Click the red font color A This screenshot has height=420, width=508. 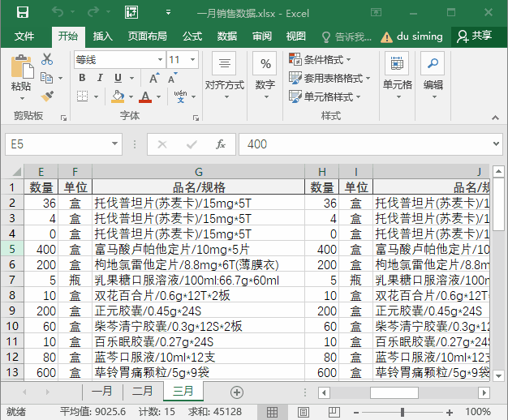tap(145, 96)
